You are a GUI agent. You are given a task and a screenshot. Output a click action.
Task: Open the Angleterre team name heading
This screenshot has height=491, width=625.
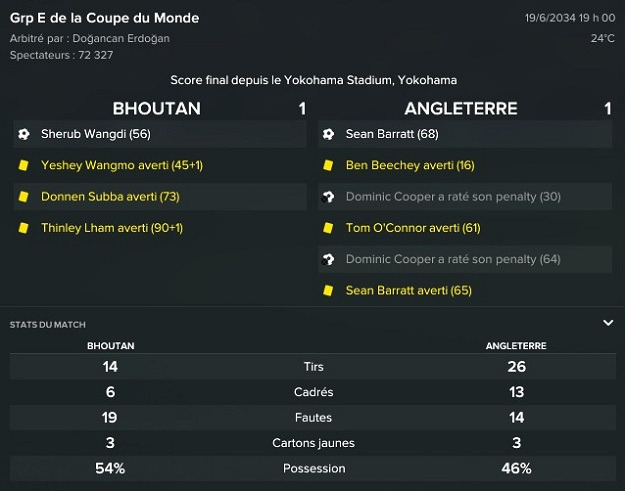[x=461, y=108]
